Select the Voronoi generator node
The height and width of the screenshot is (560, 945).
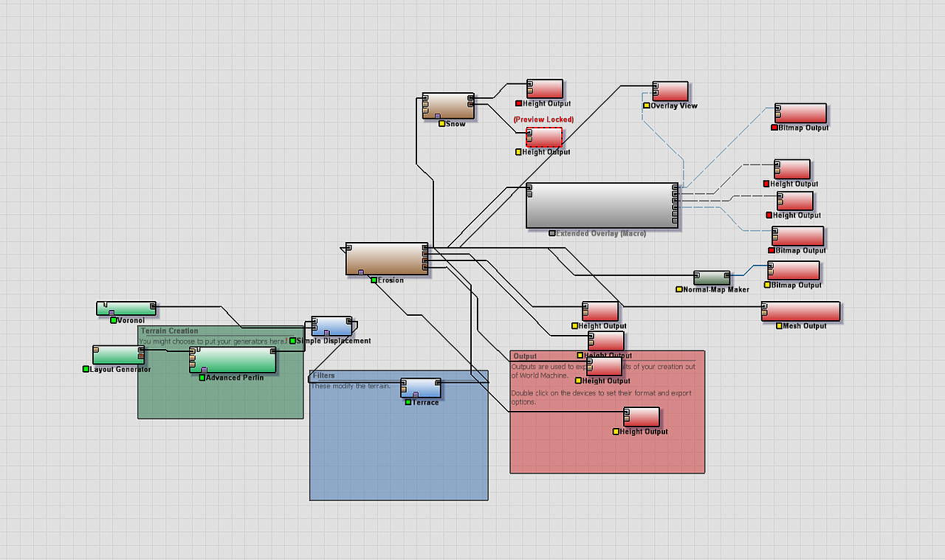126,308
